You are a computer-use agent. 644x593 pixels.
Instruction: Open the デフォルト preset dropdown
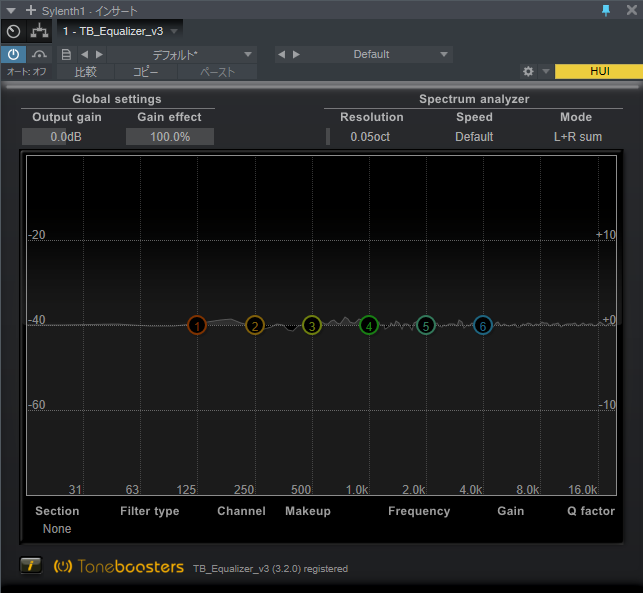182,55
